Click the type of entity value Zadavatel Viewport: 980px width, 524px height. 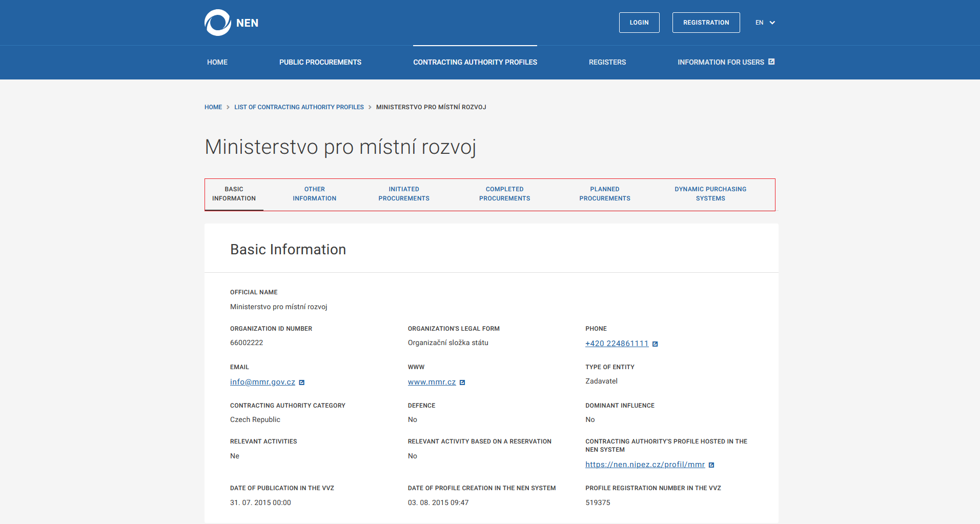(601, 381)
